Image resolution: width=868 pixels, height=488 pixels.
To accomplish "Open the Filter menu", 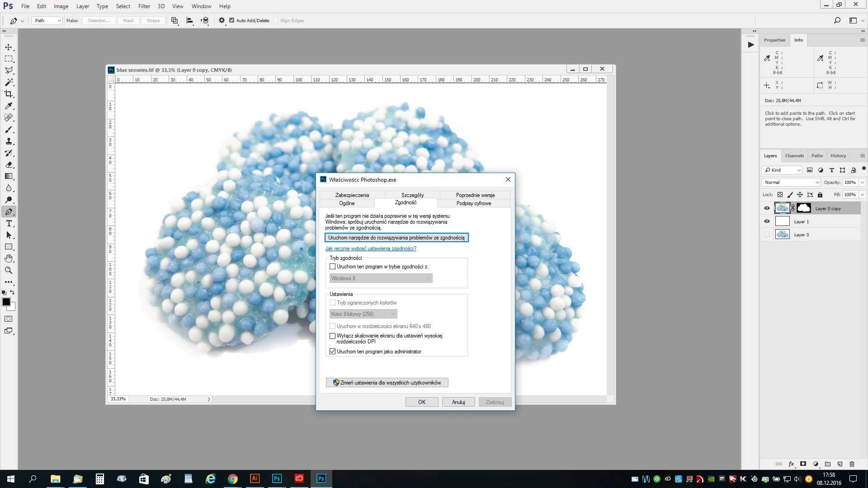I will (x=144, y=6).
